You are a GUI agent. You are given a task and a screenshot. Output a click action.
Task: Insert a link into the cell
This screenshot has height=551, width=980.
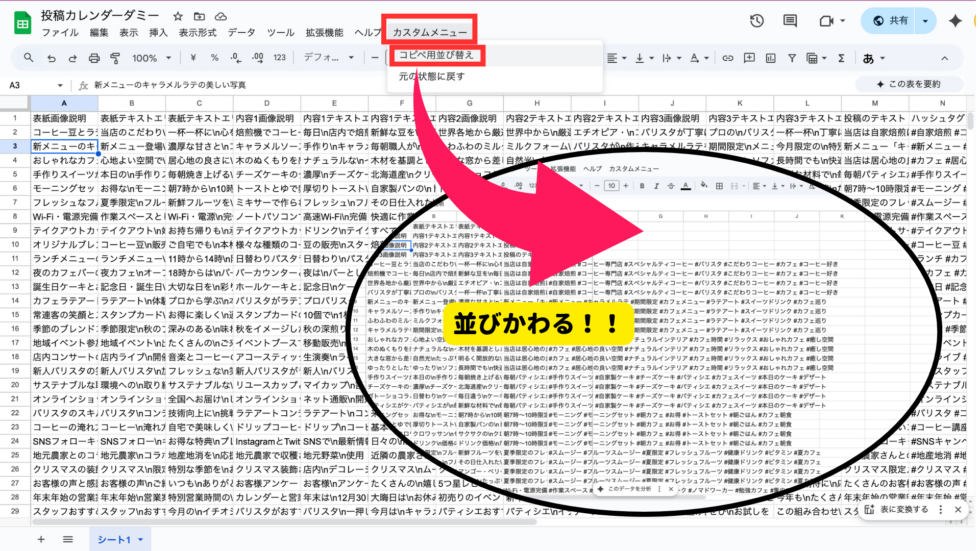(728, 58)
